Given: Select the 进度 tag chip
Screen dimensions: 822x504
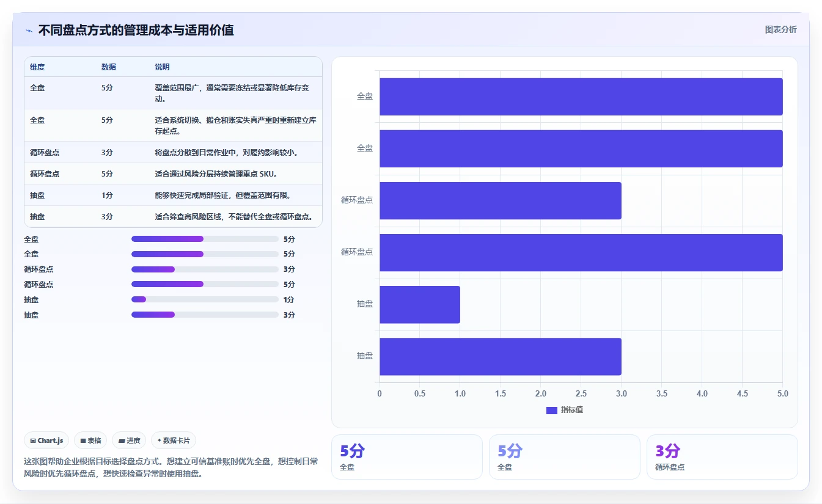Looking at the screenshot, I should pyautogui.click(x=129, y=440).
